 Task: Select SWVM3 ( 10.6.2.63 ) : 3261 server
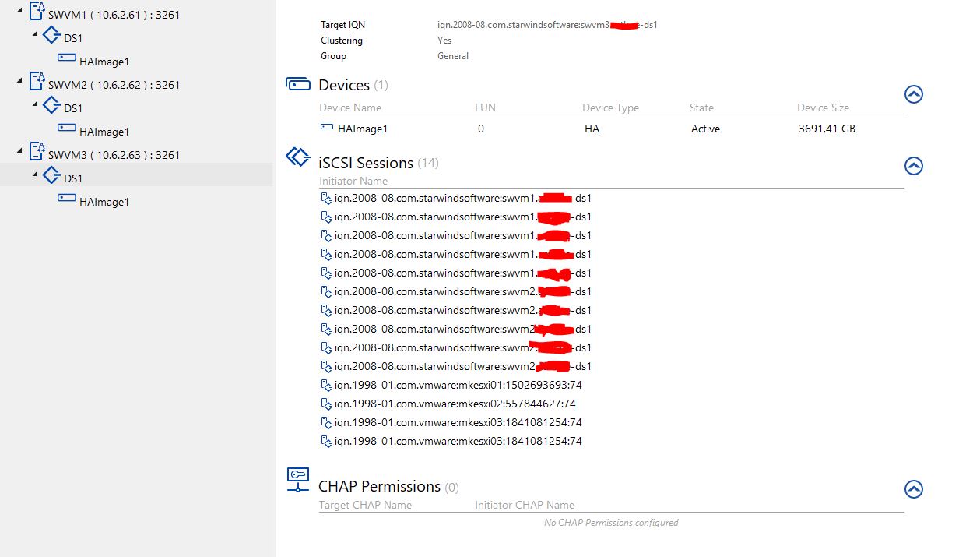pyautogui.click(x=114, y=155)
